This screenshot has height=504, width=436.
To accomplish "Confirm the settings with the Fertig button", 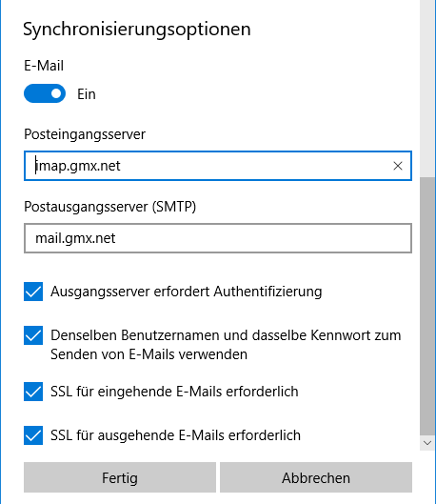I will click(x=120, y=477).
